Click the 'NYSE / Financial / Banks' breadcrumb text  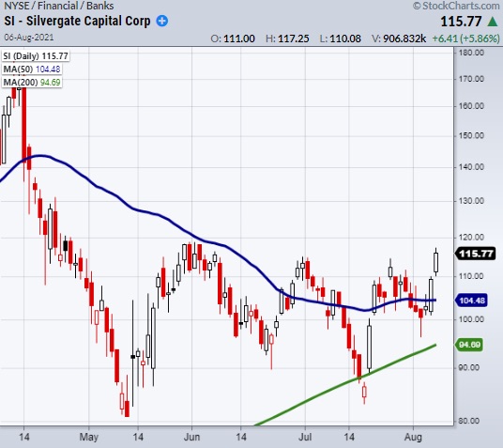(x=59, y=6)
